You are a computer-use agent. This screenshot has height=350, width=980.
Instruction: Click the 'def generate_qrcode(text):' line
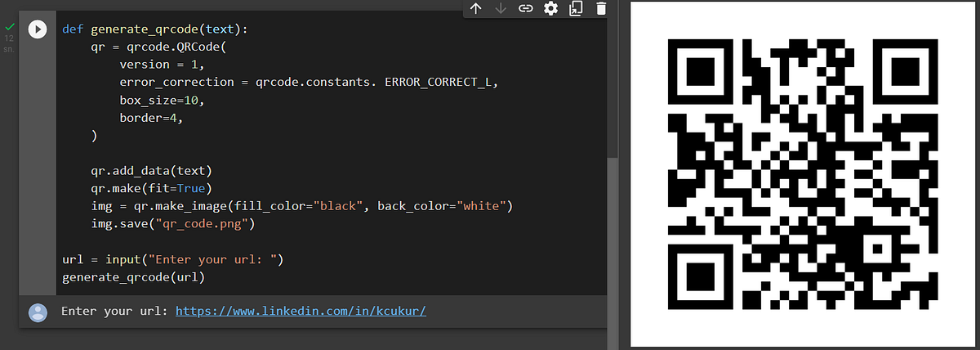coord(155,29)
